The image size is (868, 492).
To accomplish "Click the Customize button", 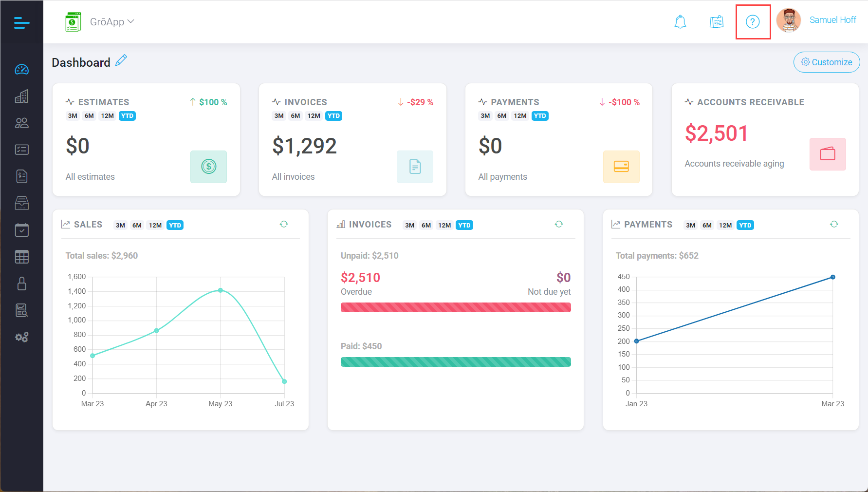I will coord(827,62).
